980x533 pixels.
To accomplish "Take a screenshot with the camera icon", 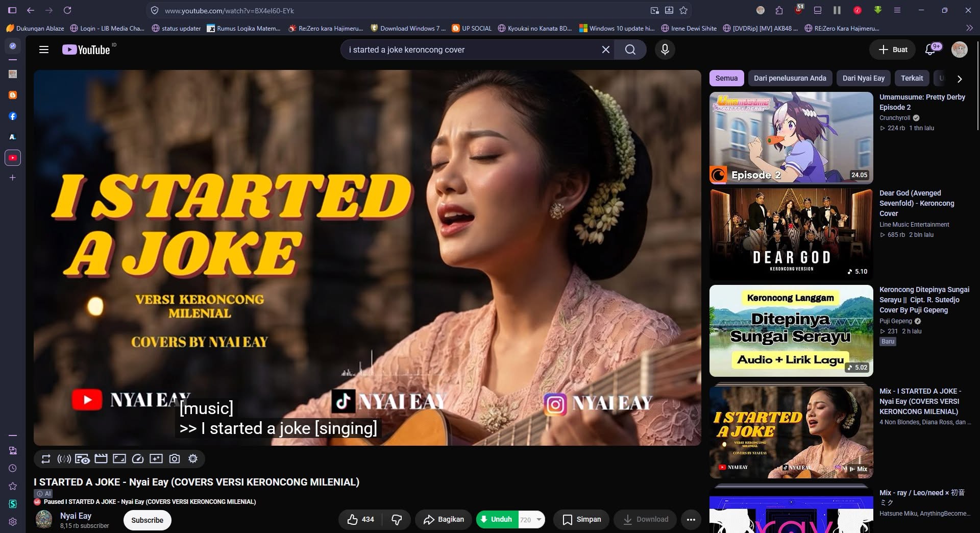I will pyautogui.click(x=175, y=459).
